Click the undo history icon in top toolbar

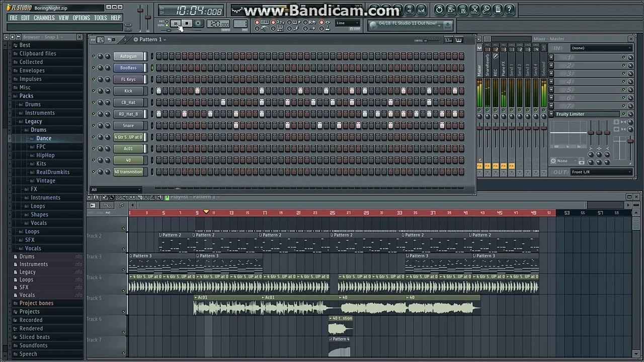click(439, 10)
